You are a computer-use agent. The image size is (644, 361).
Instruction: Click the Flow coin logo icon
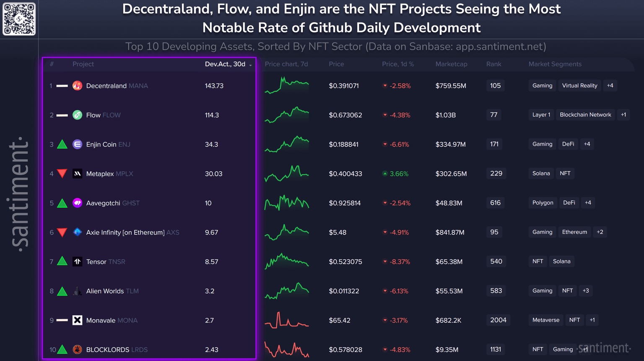point(77,115)
